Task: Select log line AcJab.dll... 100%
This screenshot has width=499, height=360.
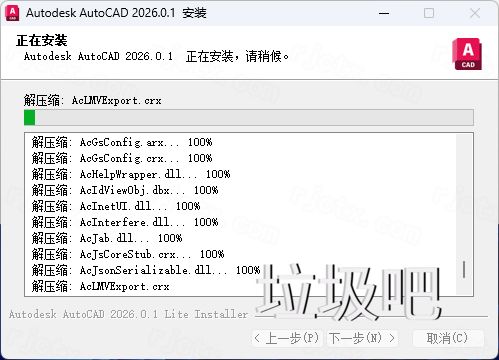Action: (107, 238)
